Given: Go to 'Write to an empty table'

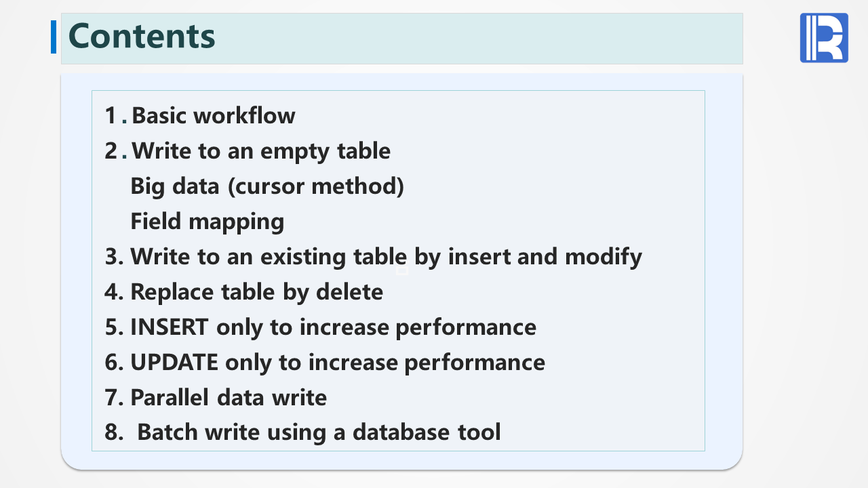Looking at the screenshot, I should pos(260,150).
